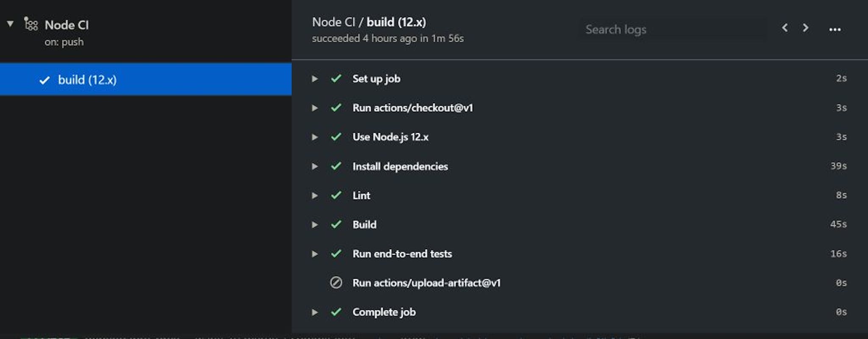The height and width of the screenshot is (339, 868).
Task: Go to previous search result arrow
Action: (x=785, y=28)
